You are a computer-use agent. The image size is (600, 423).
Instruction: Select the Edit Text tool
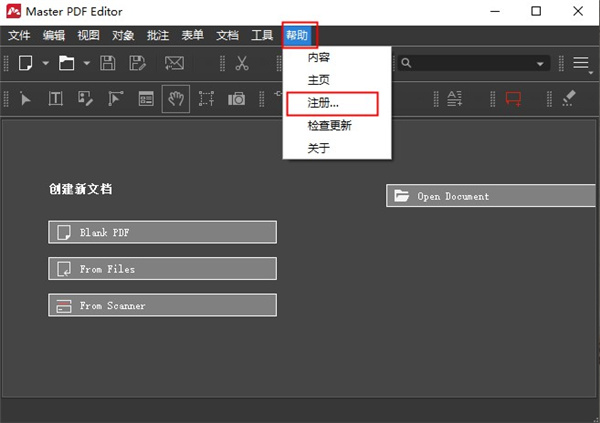pyautogui.click(x=55, y=99)
